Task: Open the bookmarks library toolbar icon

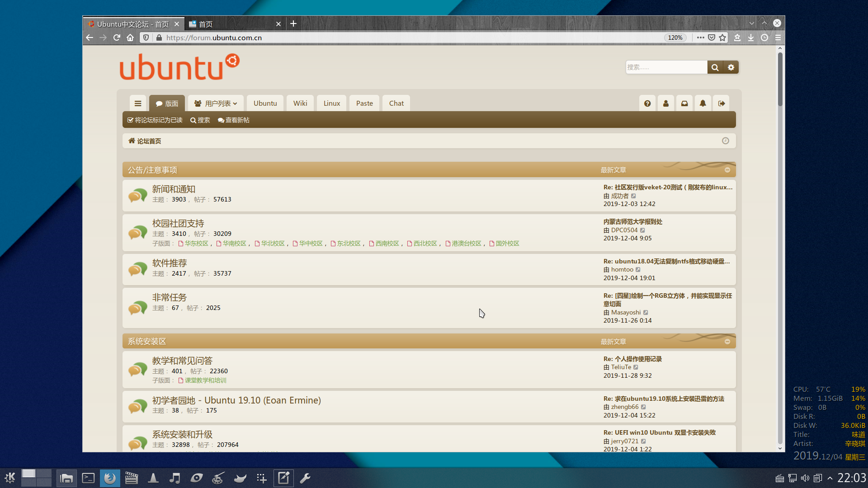Action: coord(737,38)
